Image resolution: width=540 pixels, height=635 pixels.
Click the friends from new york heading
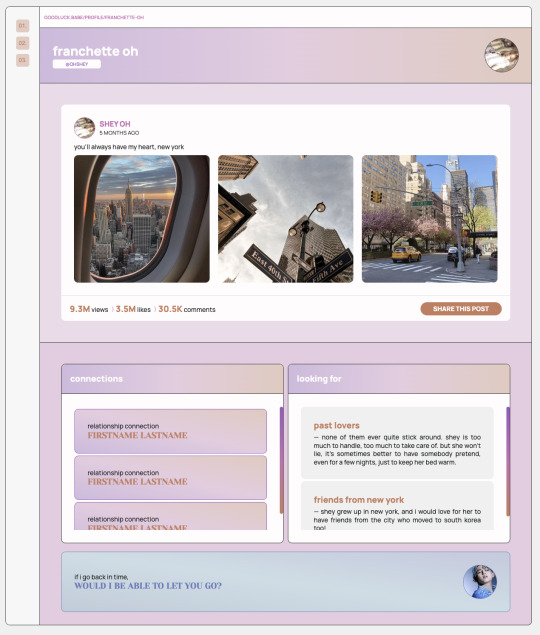(x=359, y=500)
